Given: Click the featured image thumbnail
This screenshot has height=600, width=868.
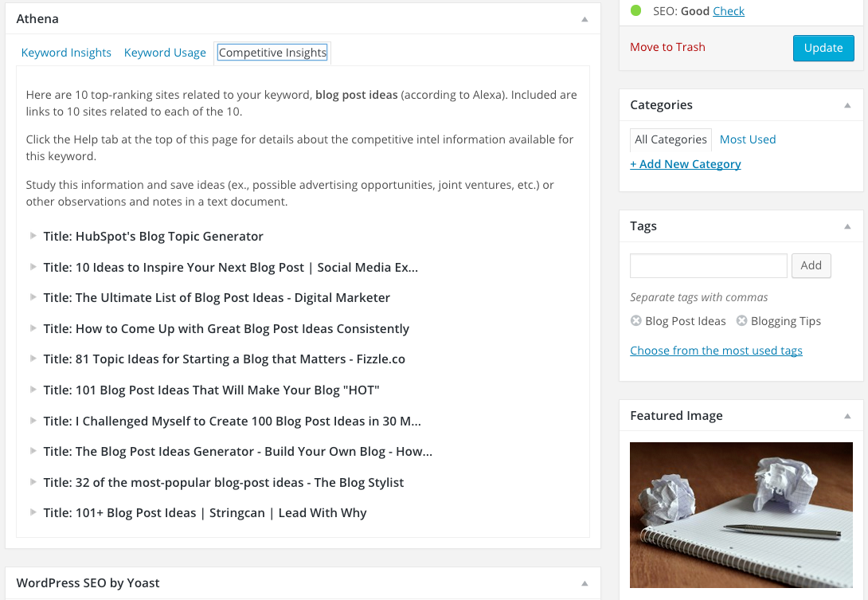Looking at the screenshot, I should [741, 514].
